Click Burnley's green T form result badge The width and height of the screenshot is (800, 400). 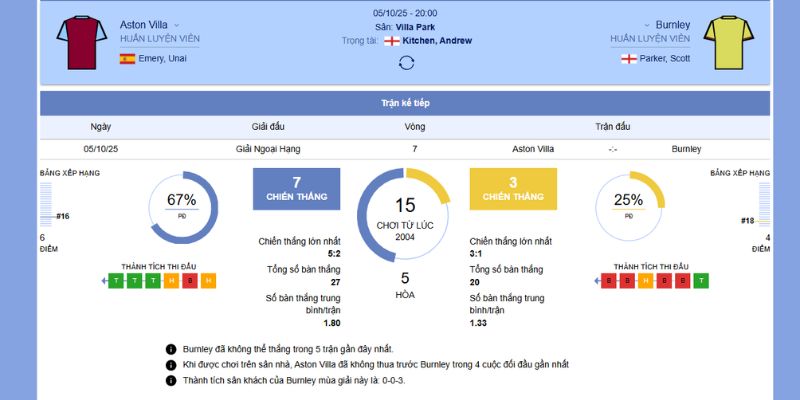[x=701, y=281]
